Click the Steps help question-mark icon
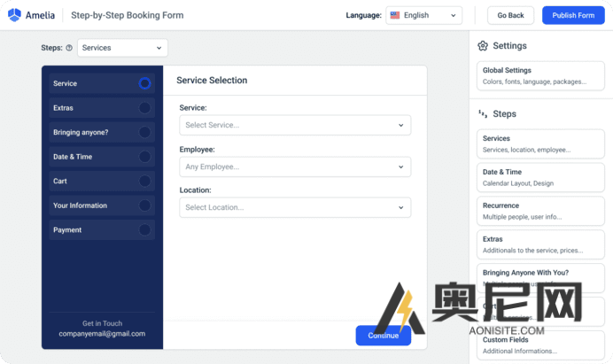Viewport: 613px width, 364px height. 69,48
